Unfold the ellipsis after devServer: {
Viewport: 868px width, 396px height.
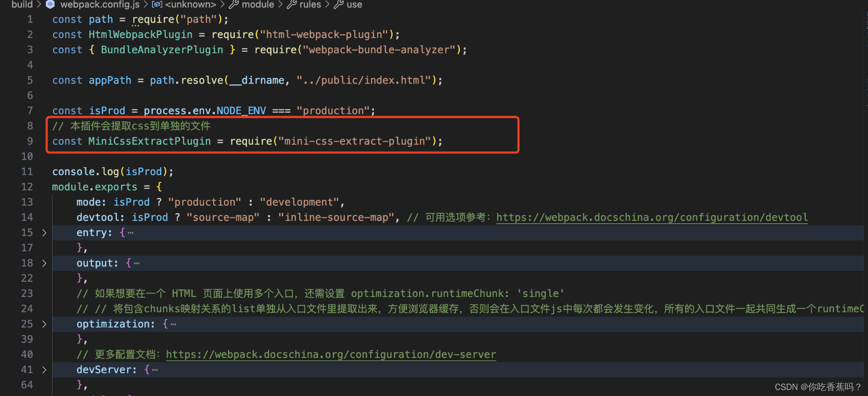pos(155,370)
